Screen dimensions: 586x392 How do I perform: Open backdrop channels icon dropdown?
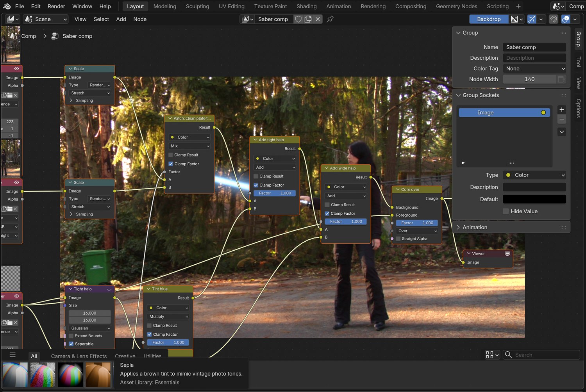(517, 19)
